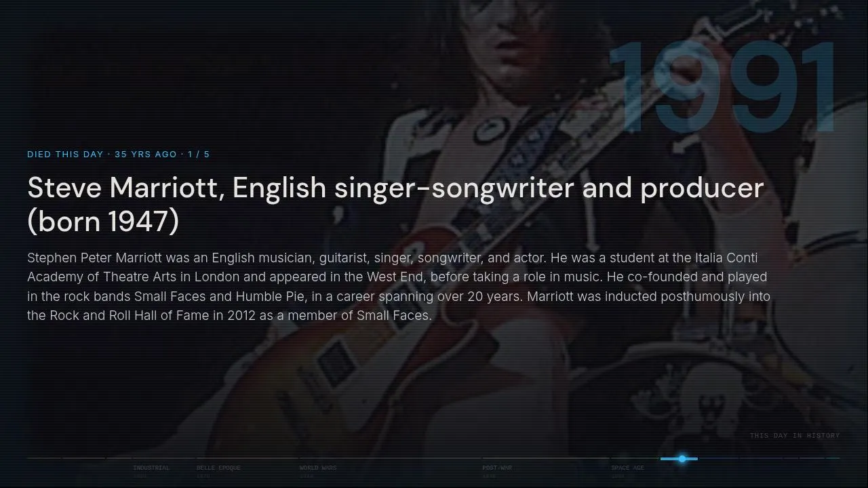Select the Belle Epoque era label
Screen dimensions: 868x488
218,468
